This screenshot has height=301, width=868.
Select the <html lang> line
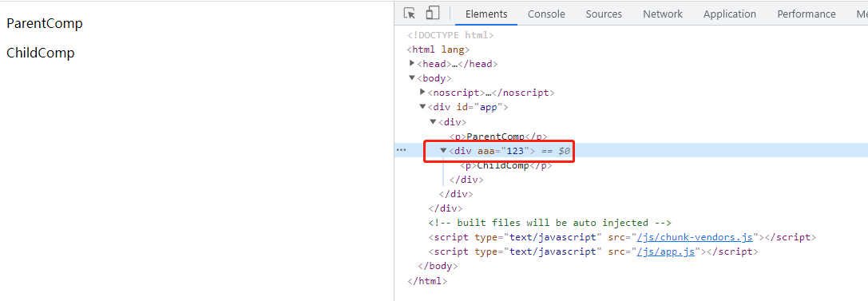pos(438,50)
